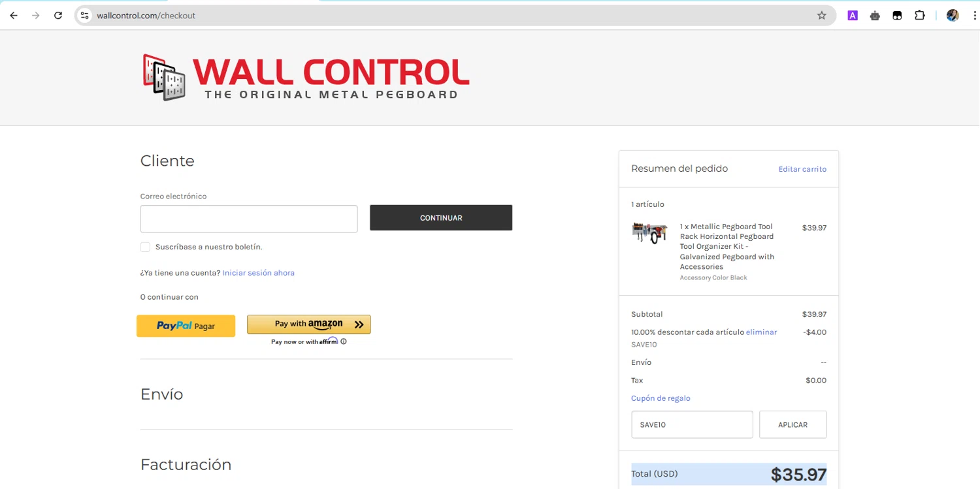Image resolution: width=980 pixels, height=489 pixels.
Task: Tick the Suscríbase a nuestro boletín checkbox
Action: (x=145, y=247)
